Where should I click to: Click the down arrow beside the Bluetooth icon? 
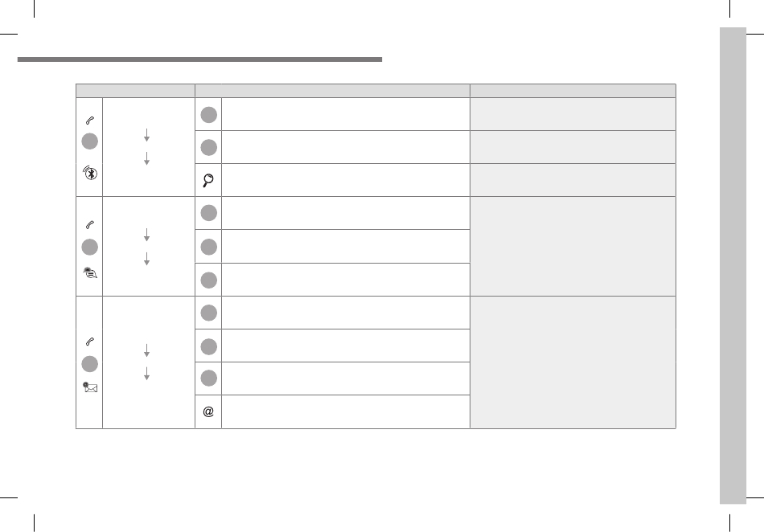tap(146, 158)
